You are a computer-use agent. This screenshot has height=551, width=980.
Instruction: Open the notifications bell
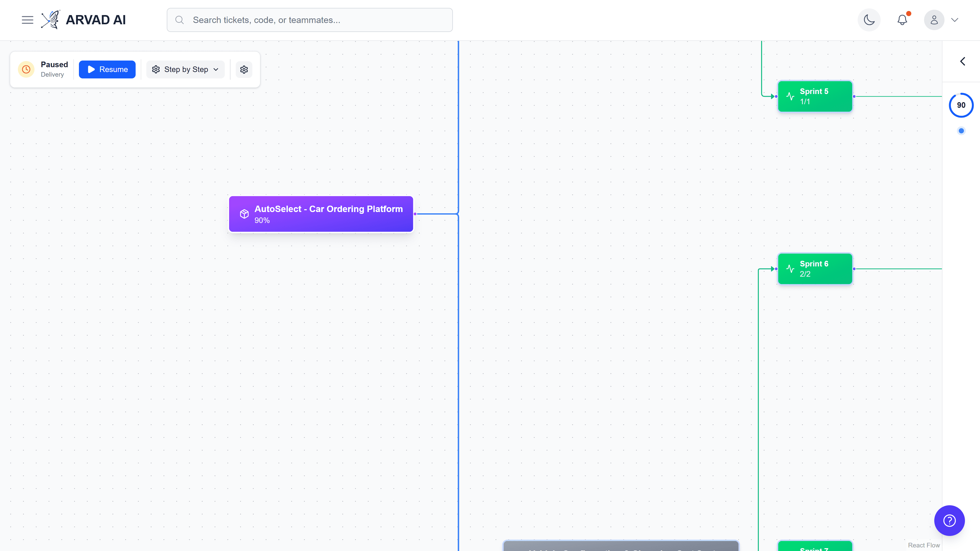[x=902, y=20]
